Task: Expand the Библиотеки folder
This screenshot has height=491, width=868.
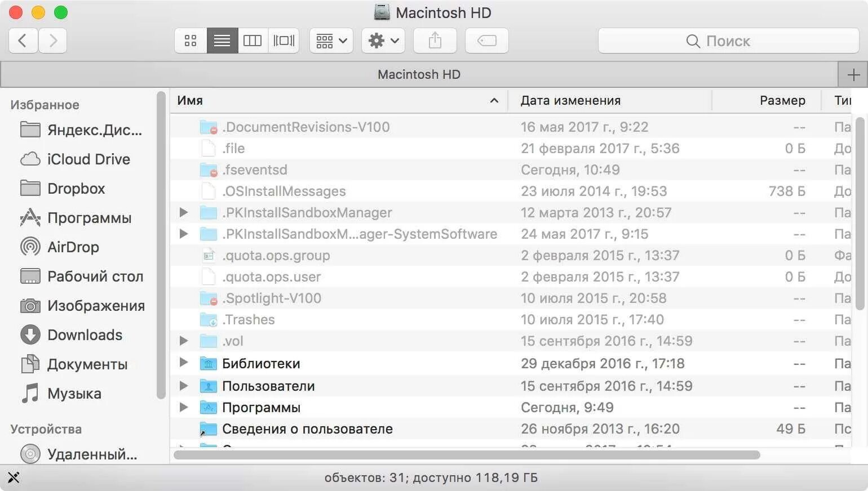Action: coord(184,363)
